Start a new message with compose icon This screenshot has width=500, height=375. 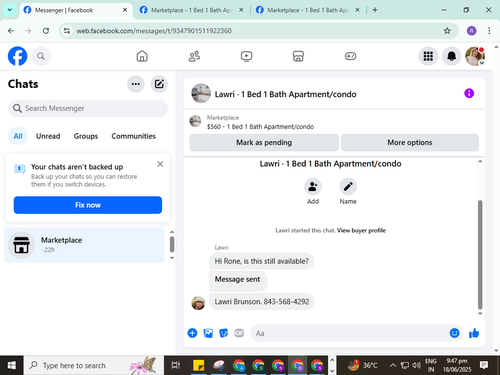pyautogui.click(x=159, y=84)
